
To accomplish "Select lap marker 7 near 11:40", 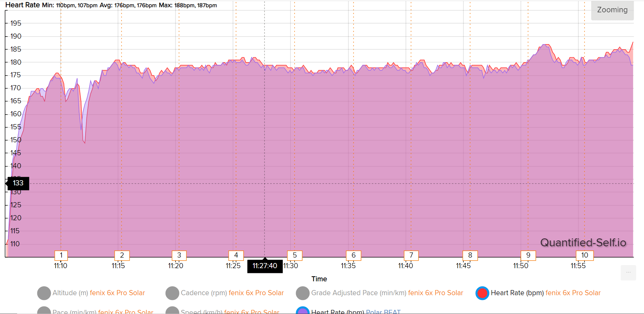I will pos(411,255).
